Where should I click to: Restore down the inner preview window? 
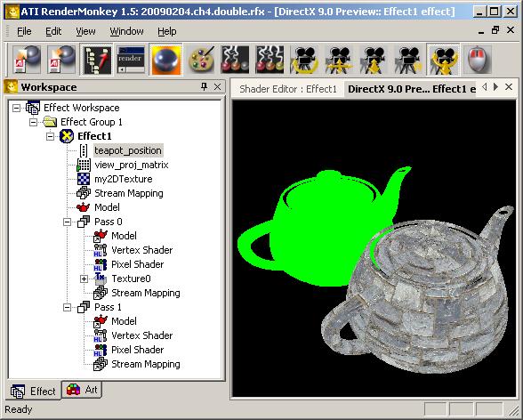click(x=495, y=30)
